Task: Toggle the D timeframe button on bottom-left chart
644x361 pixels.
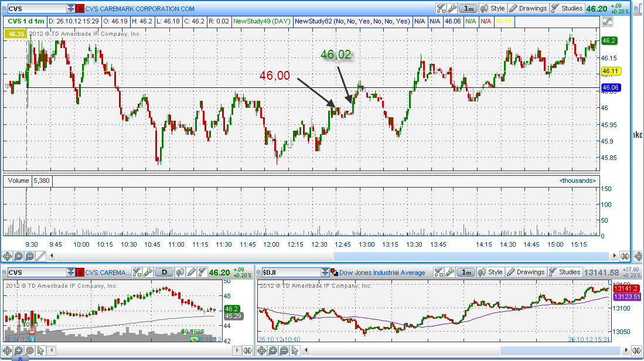Action: [165, 273]
